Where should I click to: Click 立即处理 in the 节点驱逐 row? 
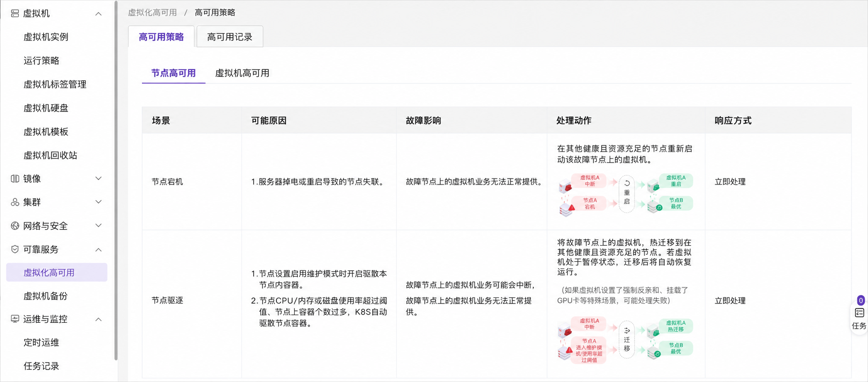point(730,301)
